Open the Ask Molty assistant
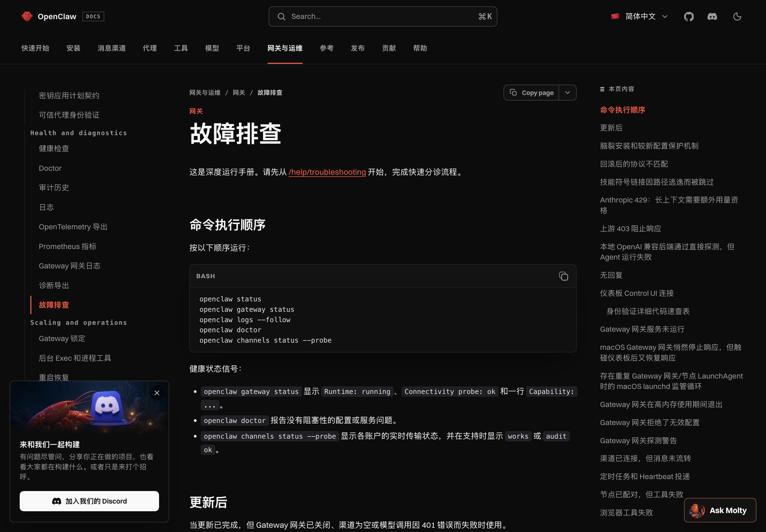766x532 pixels. pos(720,510)
